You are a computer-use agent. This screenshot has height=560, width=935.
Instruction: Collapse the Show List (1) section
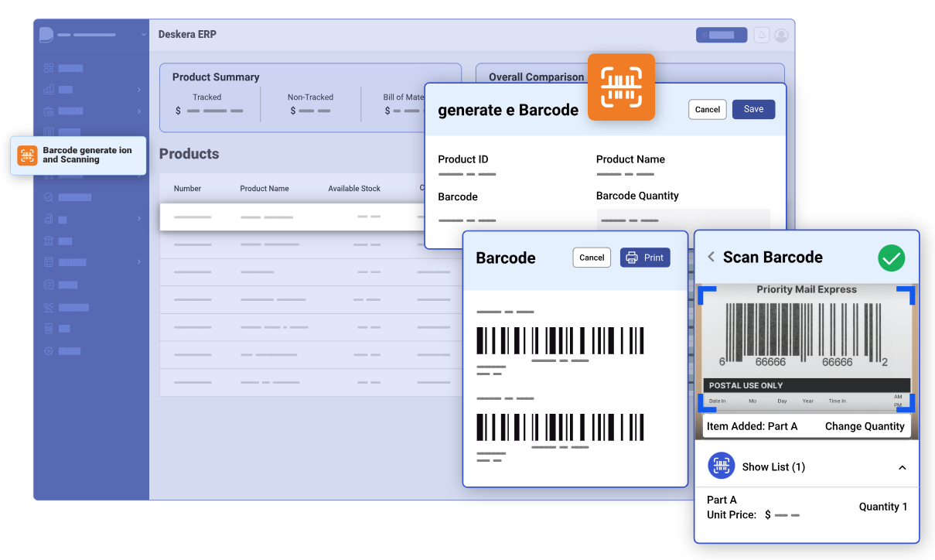point(902,467)
